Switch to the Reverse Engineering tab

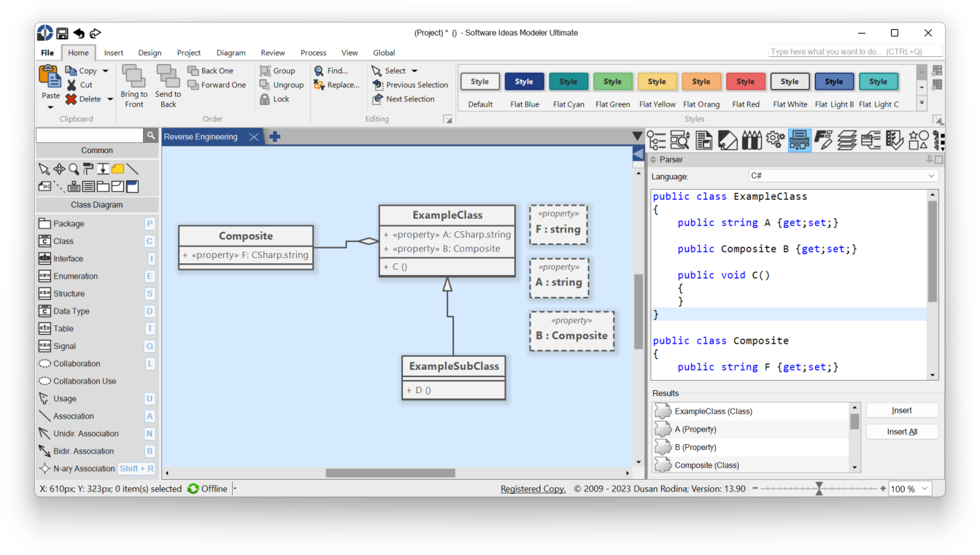click(201, 136)
